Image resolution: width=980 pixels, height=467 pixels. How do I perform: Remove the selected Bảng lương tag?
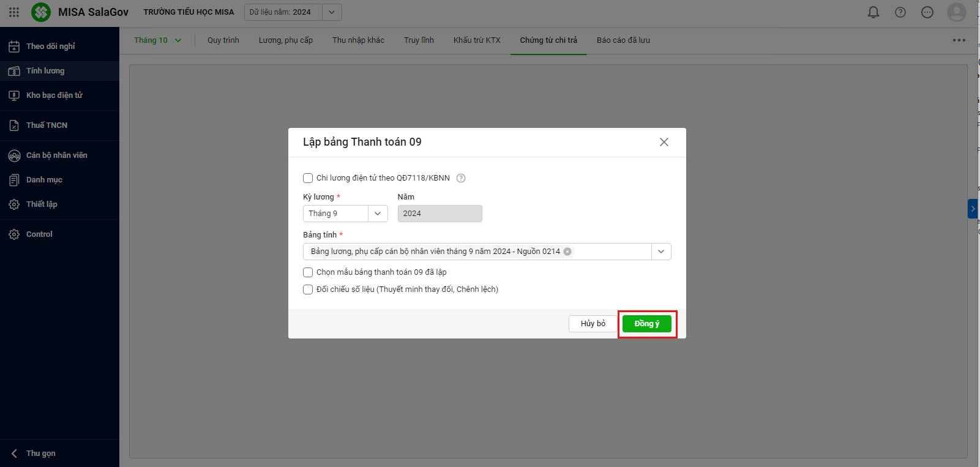pyautogui.click(x=567, y=252)
